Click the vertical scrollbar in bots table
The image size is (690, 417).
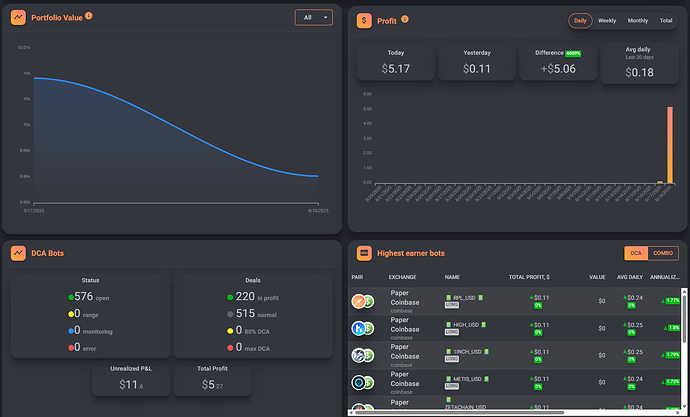(684, 340)
